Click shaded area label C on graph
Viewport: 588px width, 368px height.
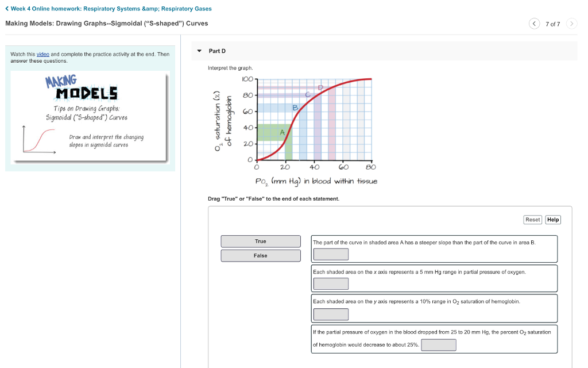pyautogui.click(x=307, y=94)
